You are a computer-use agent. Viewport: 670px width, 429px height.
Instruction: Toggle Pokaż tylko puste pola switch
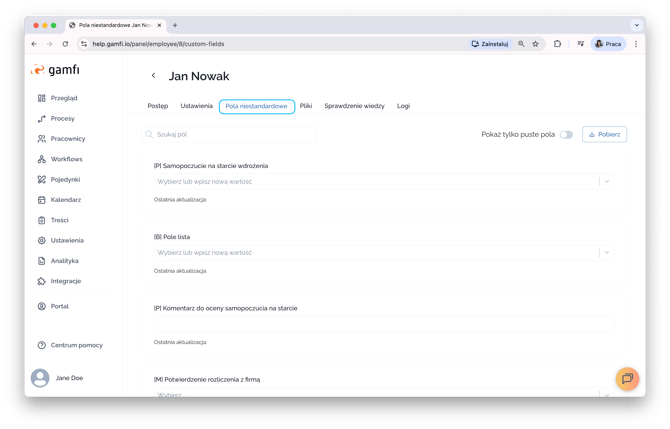[566, 134]
